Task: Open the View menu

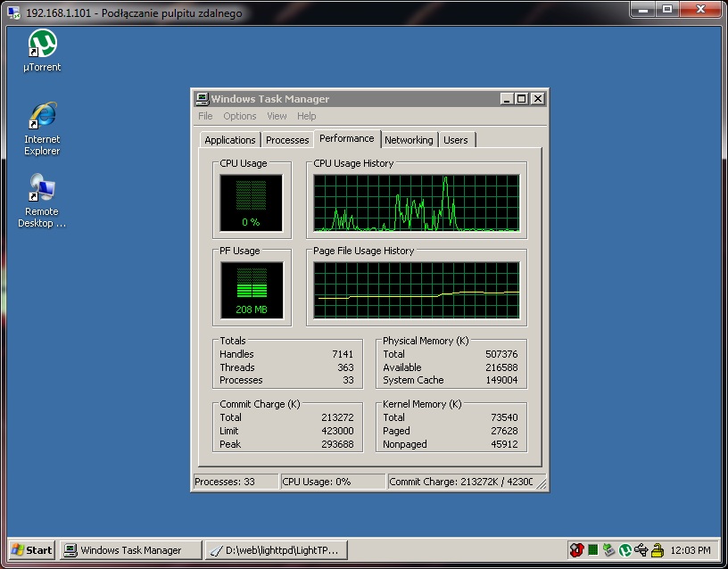Action: click(277, 116)
